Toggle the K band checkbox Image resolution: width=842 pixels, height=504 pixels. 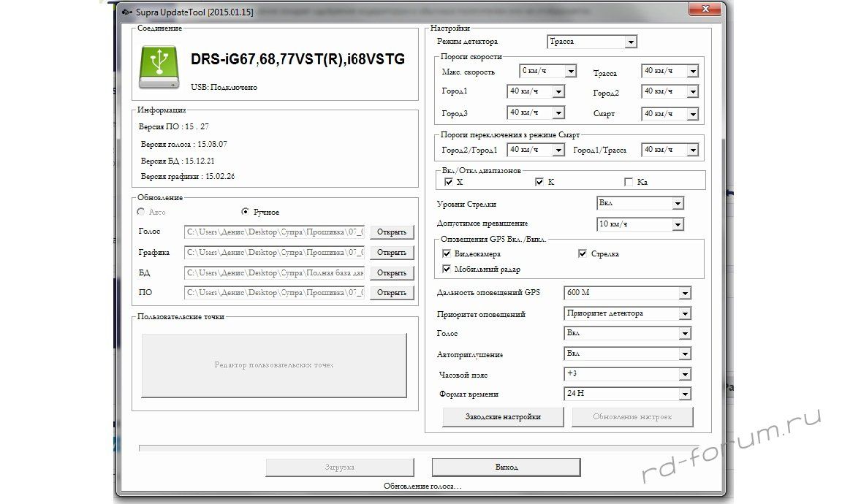pyautogui.click(x=539, y=182)
